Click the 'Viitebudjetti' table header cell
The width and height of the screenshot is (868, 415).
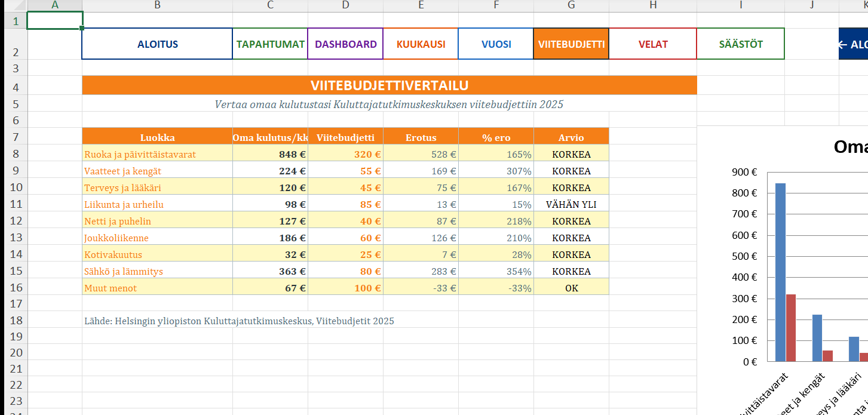pos(345,137)
